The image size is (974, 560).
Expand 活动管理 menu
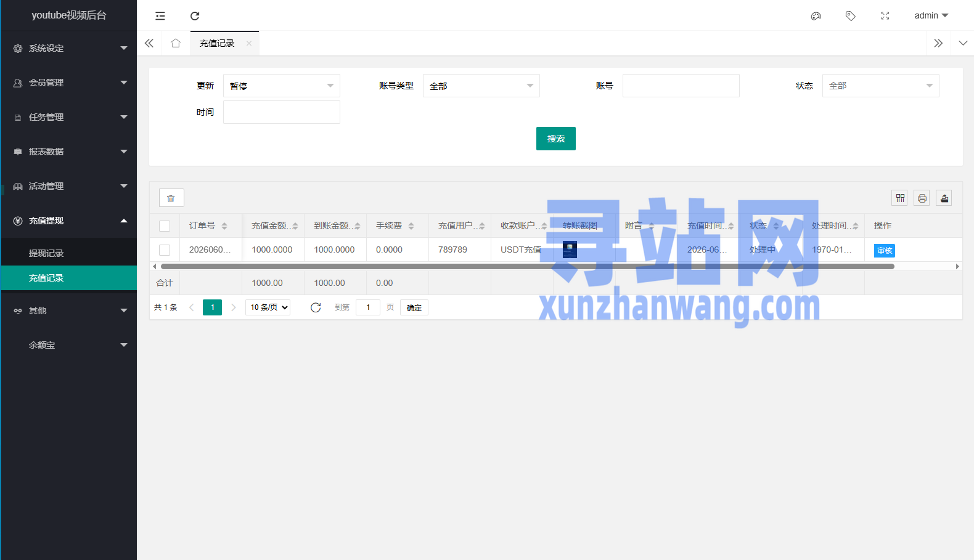tap(69, 186)
